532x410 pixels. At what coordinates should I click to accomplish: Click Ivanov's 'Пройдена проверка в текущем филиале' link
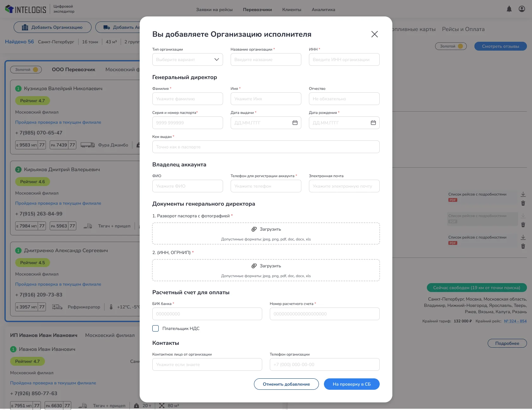click(x=53, y=383)
